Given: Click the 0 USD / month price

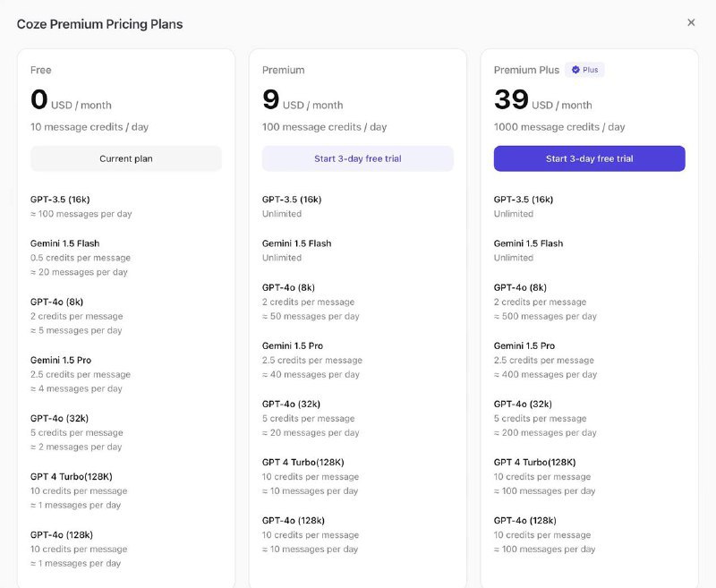Looking at the screenshot, I should click(71, 100).
